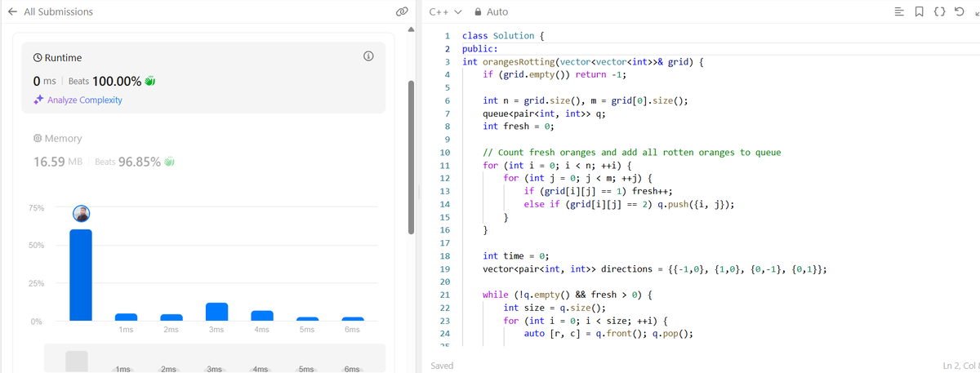Click the '75%' axis label
This screenshot has height=373, width=980.
[x=38, y=208]
